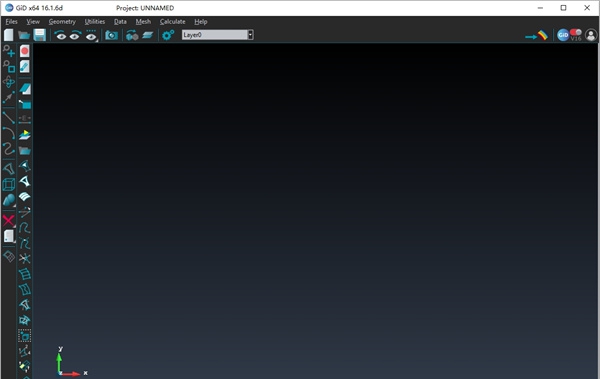This screenshot has height=379, width=600.
Task: Click the icon with yellow highlighted element
Action: (x=24, y=366)
